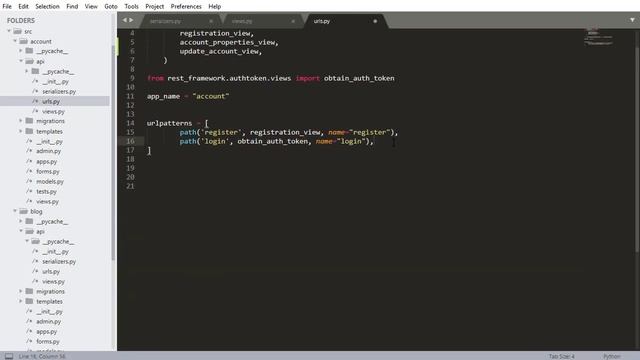Screen dimensions: 640x360
Task: Click the blog folder icon
Action: (23, 211)
